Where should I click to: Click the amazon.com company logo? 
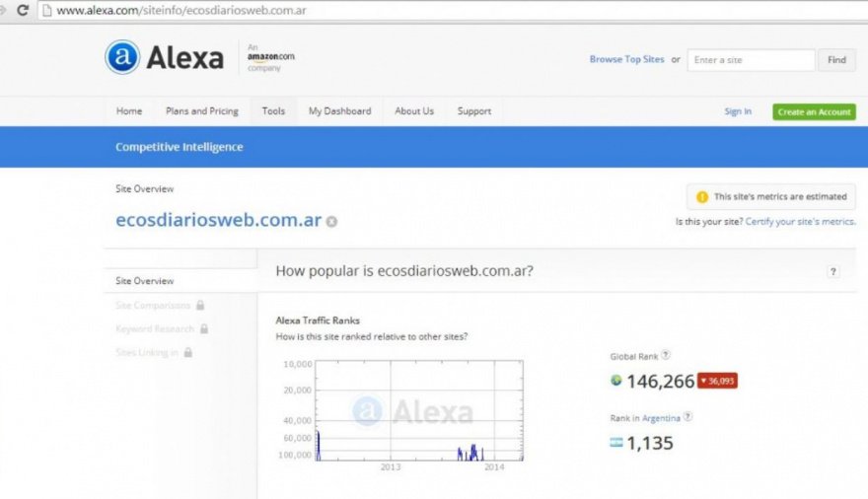point(270,57)
